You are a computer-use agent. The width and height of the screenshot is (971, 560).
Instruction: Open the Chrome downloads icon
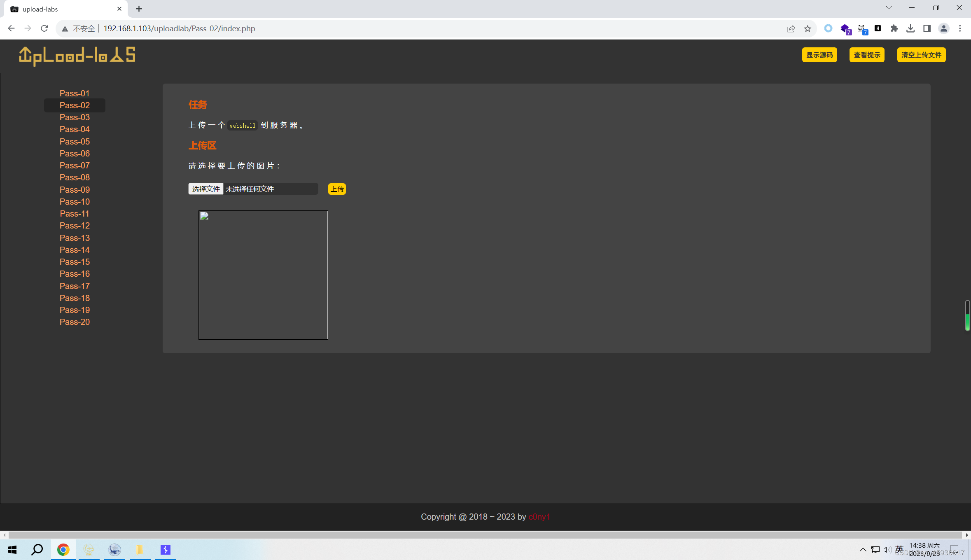pyautogui.click(x=910, y=28)
